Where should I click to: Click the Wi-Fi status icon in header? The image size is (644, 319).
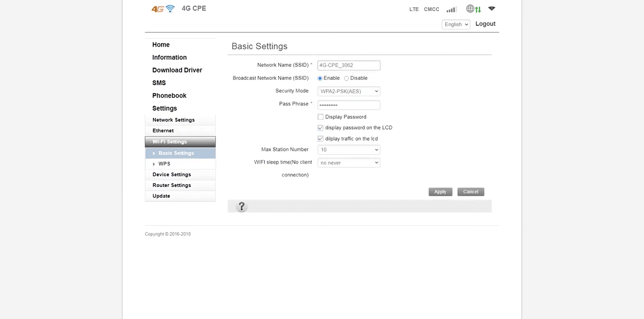click(492, 9)
